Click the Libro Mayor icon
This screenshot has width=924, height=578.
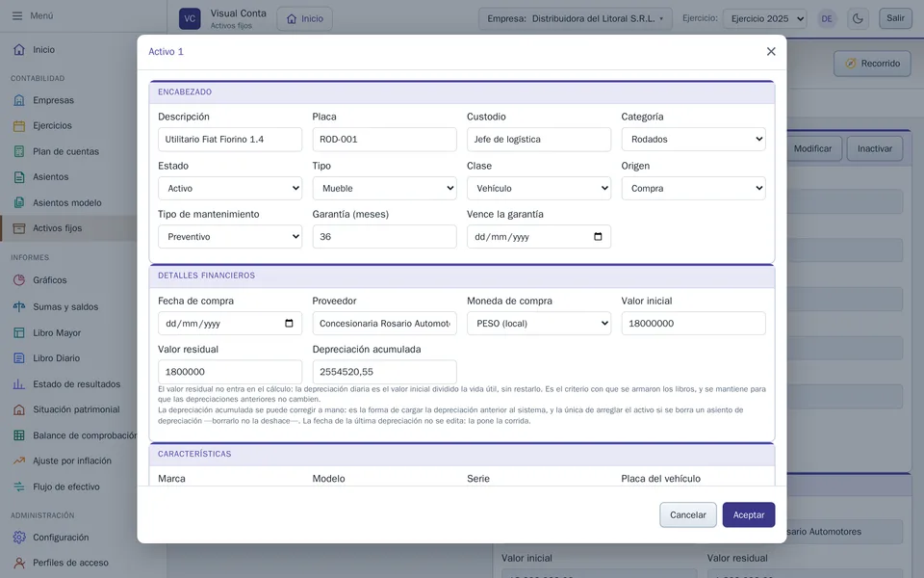[19, 332]
